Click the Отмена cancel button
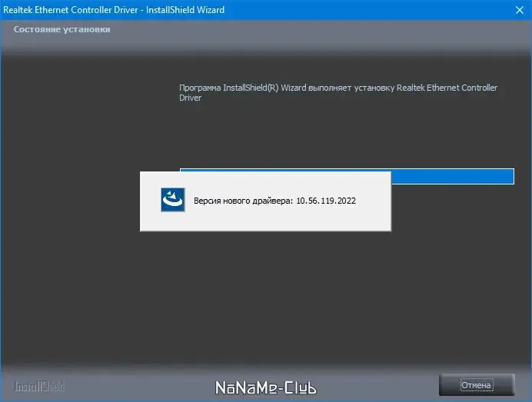The width and height of the screenshot is (532, 402). coord(477,384)
